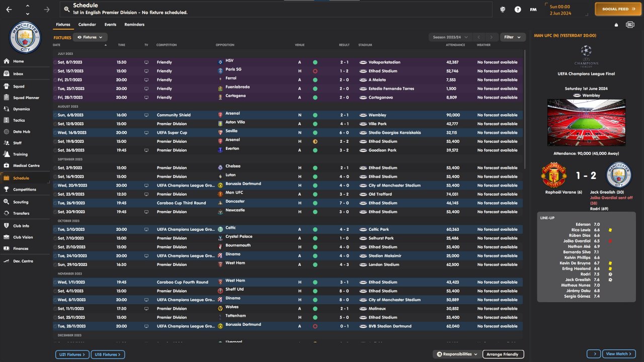The image size is (644, 362).
Task: Click the Finances sidebar icon
Action: (x=7, y=248)
